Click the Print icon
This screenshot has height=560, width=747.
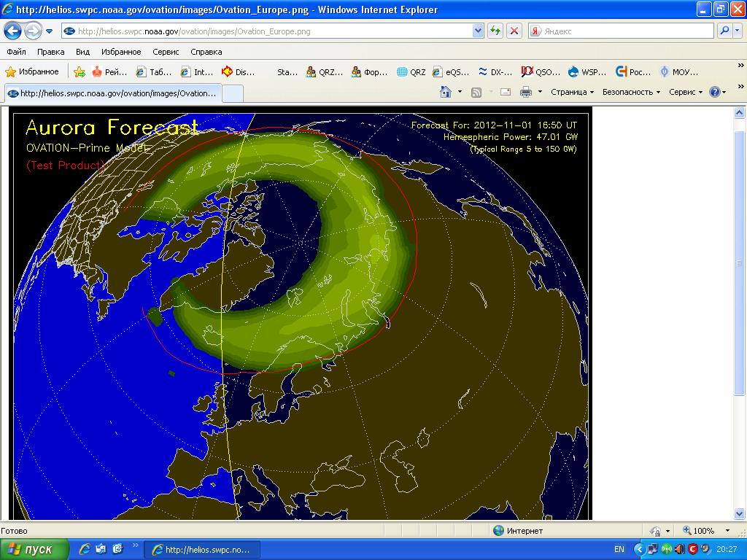[526, 92]
